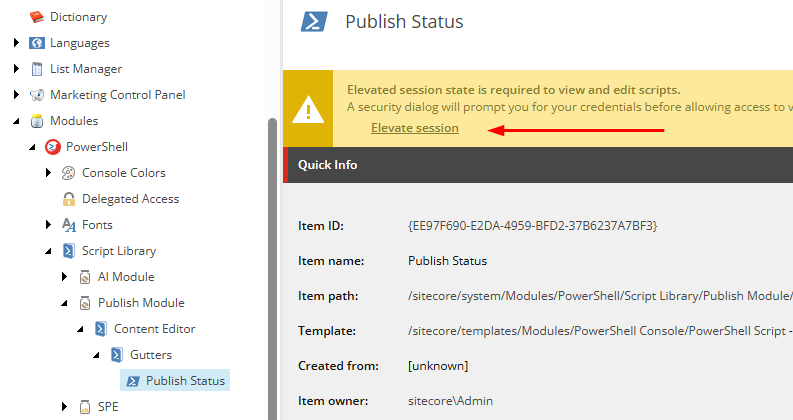The width and height of the screenshot is (793, 420).
Task: Collapse the Content Editor node
Action: (80, 329)
